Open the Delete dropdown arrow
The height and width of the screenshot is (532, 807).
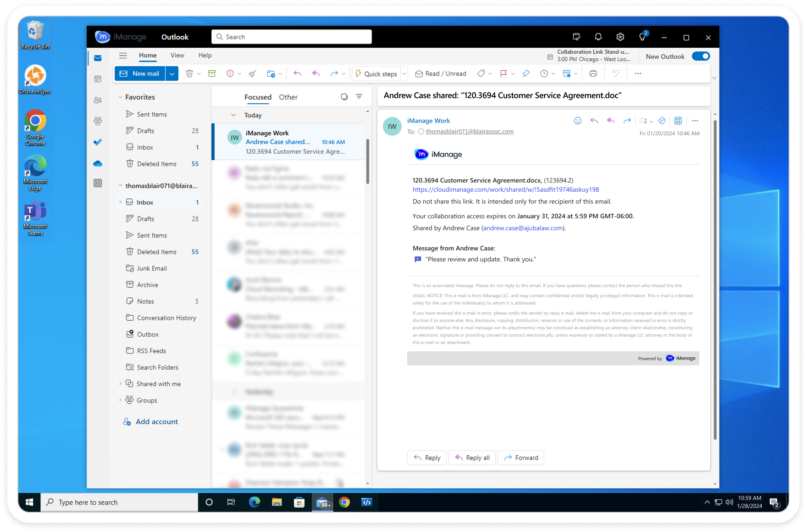199,73
